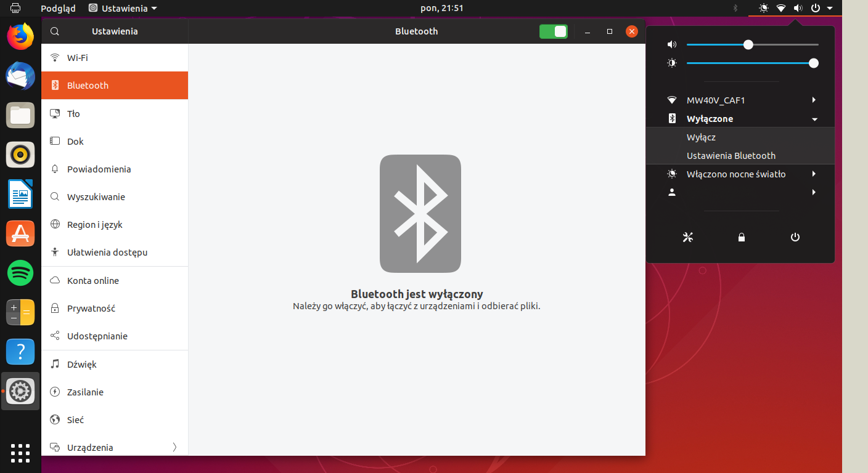Click the volume indicator in the top bar
Screen dimensions: 868x473
coord(798,8)
